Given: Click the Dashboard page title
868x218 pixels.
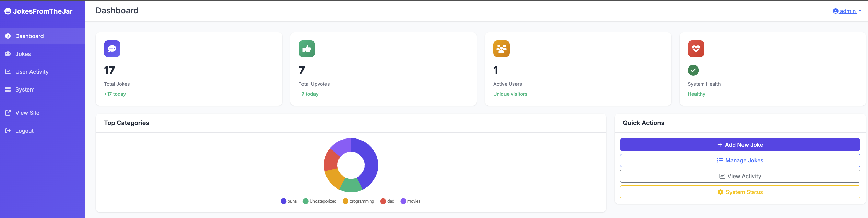Looking at the screenshot, I should (117, 11).
